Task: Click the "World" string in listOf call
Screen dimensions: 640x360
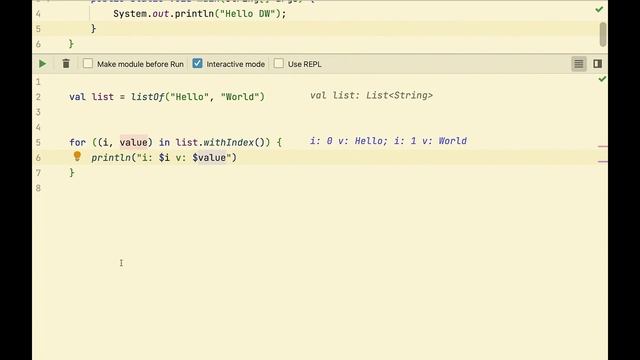Action: [x=240, y=97]
